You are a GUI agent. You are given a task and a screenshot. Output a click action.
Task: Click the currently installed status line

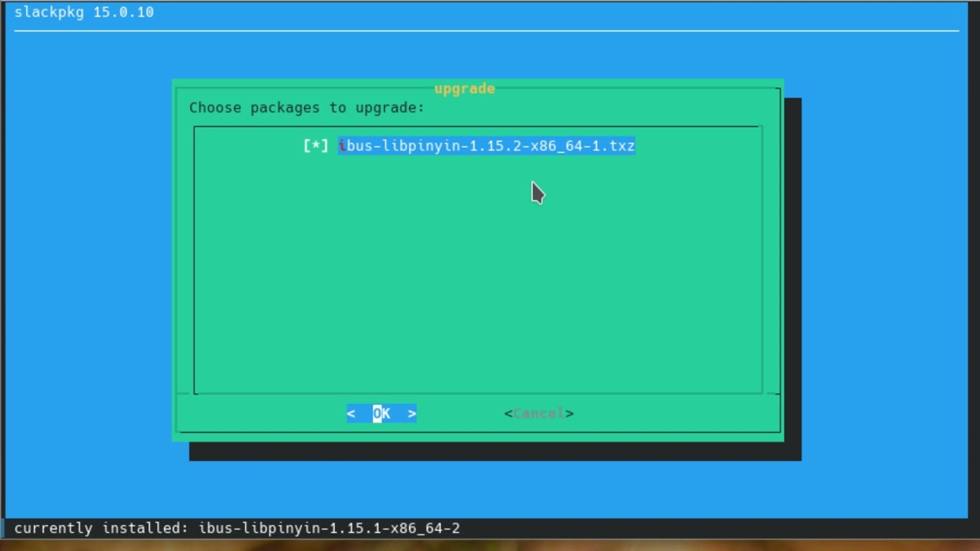tap(237, 528)
